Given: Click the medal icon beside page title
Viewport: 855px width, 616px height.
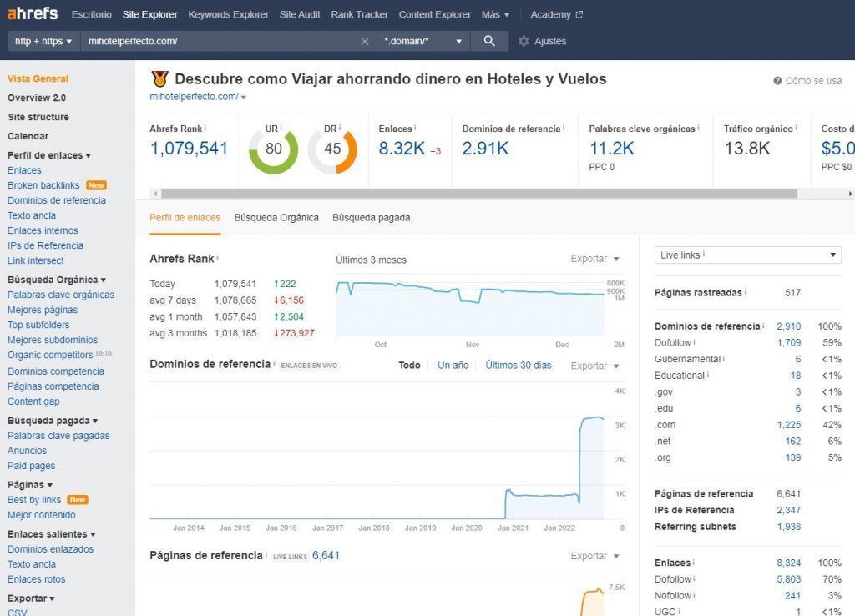Looking at the screenshot, I should click(x=159, y=79).
